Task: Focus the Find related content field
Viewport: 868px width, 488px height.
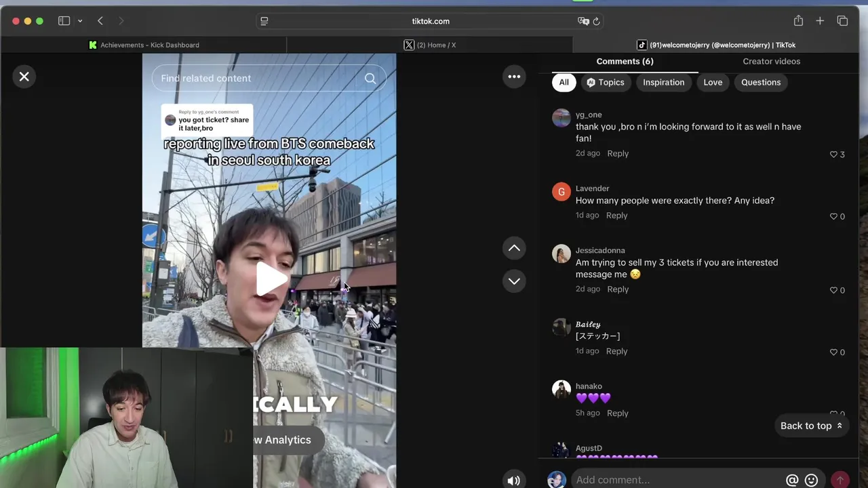Action: tap(269, 79)
